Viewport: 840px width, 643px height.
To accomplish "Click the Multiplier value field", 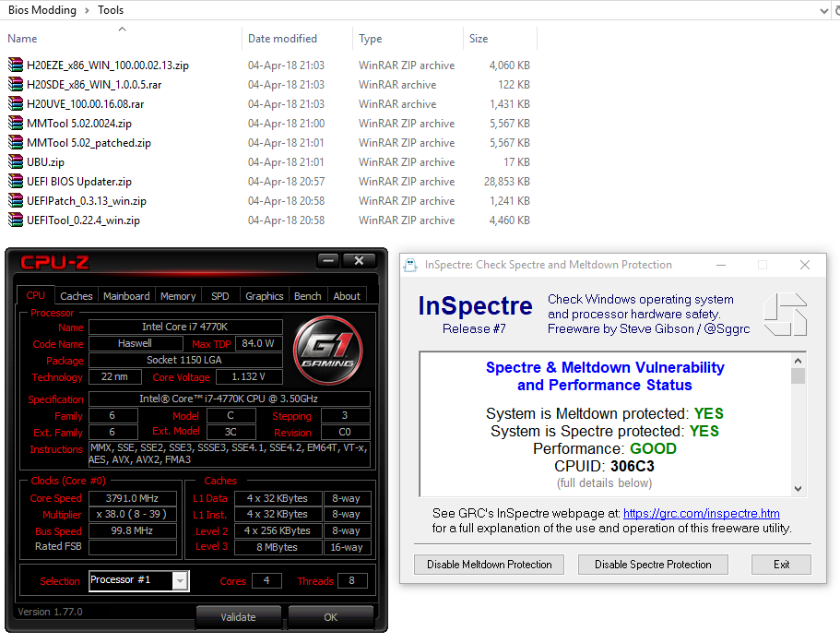I will tap(133, 515).
